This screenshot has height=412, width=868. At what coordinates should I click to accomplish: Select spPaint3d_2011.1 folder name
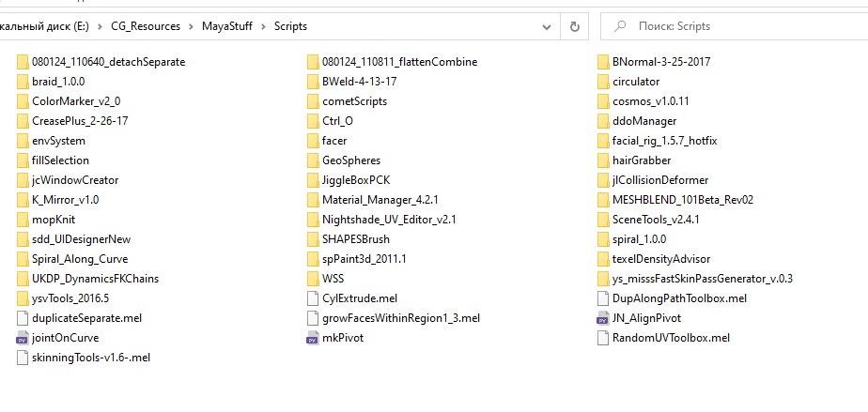pos(364,259)
